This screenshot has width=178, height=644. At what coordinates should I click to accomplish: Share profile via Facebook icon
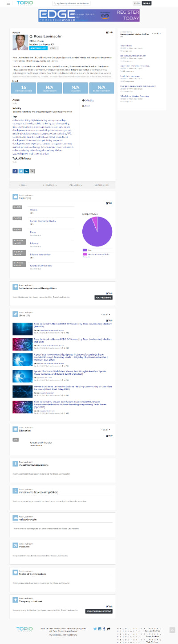(x=15, y=171)
